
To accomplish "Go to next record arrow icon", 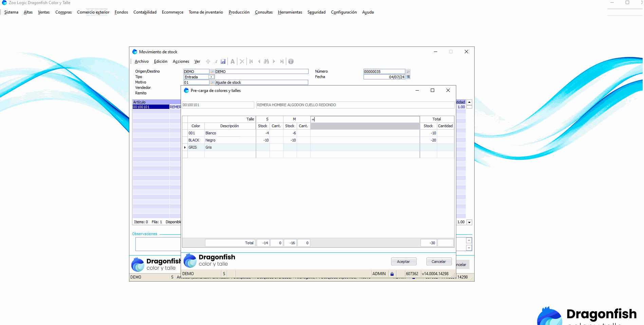I will [x=274, y=61].
